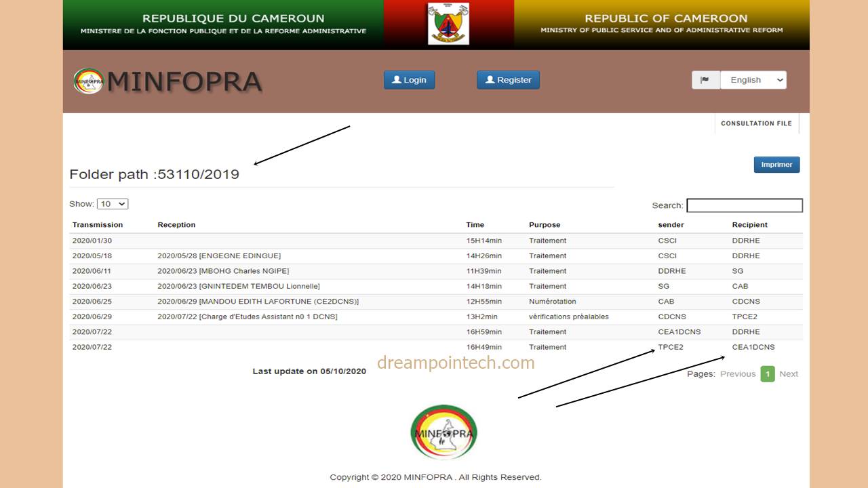Click the Previous pagination link

[738, 373]
